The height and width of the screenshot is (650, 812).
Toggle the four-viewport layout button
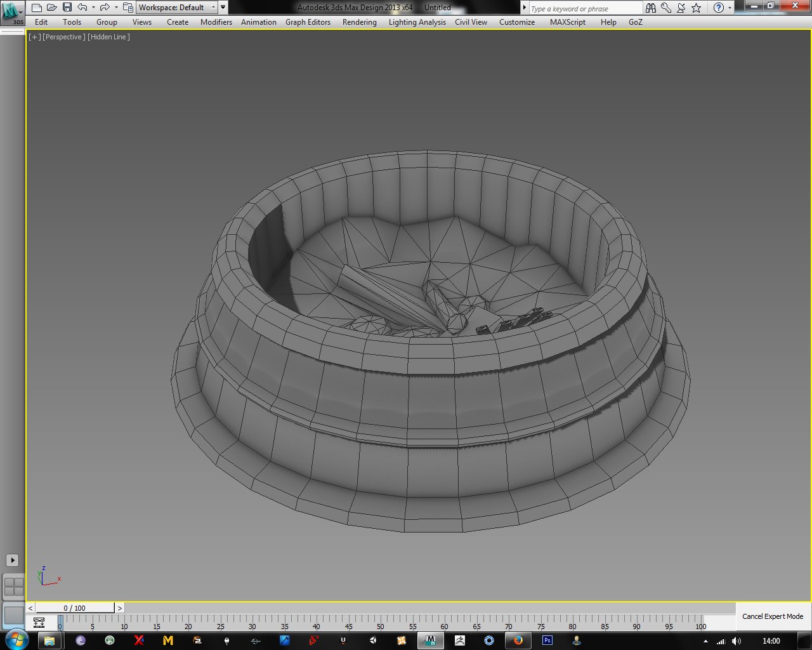pyautogui.click(x=13, y=587)
